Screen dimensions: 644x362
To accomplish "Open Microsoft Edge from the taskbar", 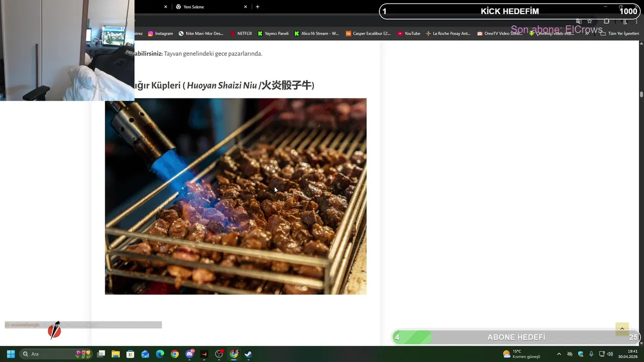I will coord(160,354).
